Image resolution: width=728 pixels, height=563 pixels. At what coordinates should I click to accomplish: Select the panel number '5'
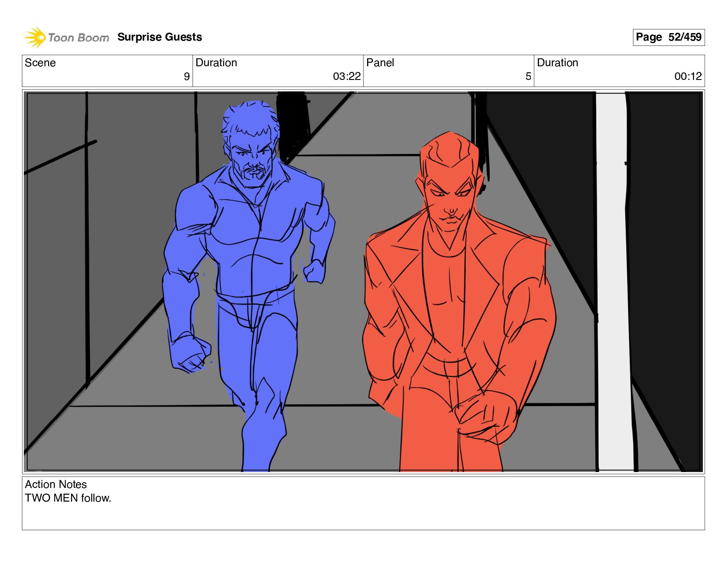coord(528,76)
